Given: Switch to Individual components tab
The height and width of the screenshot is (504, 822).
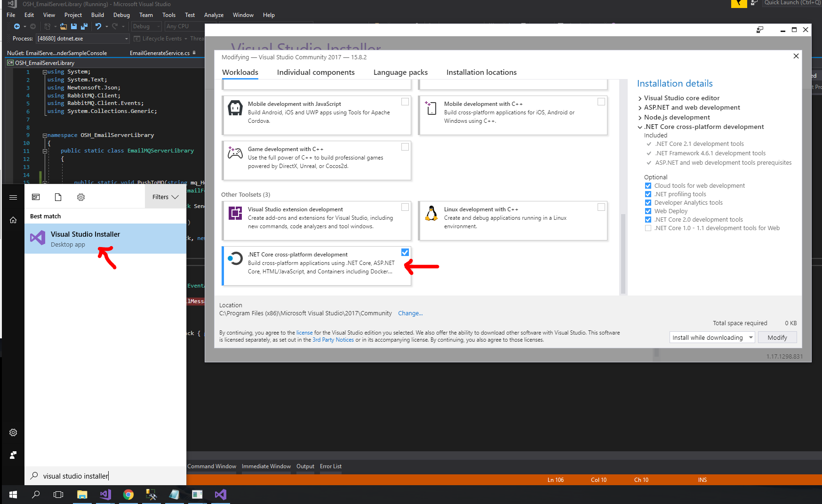Looking at the screenshot, I should click(316, 72).
